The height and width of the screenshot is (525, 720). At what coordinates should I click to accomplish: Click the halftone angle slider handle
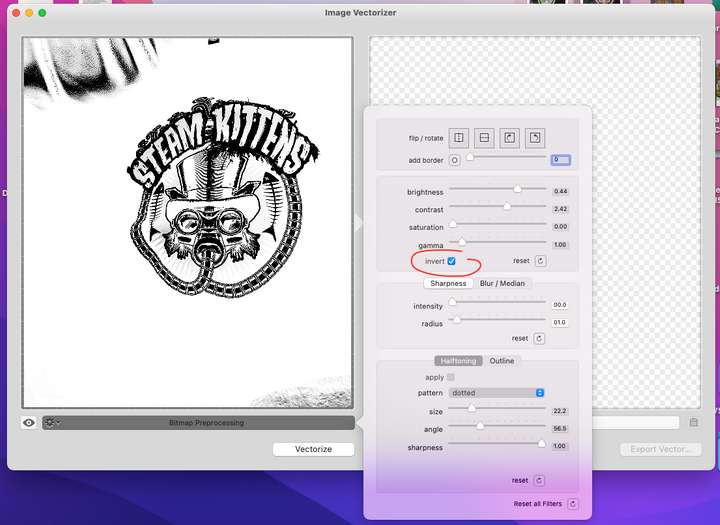pos(480,426)
